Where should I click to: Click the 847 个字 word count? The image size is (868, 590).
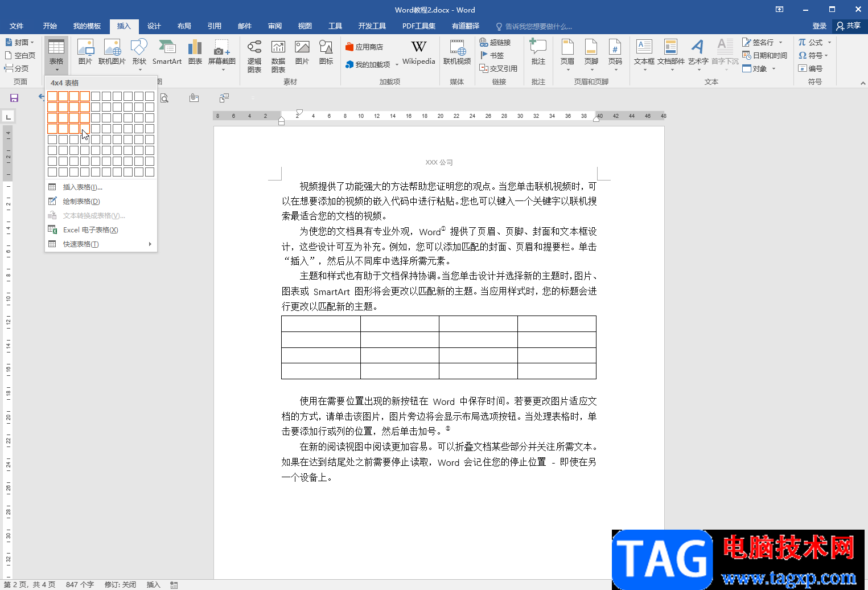(80, 585)
